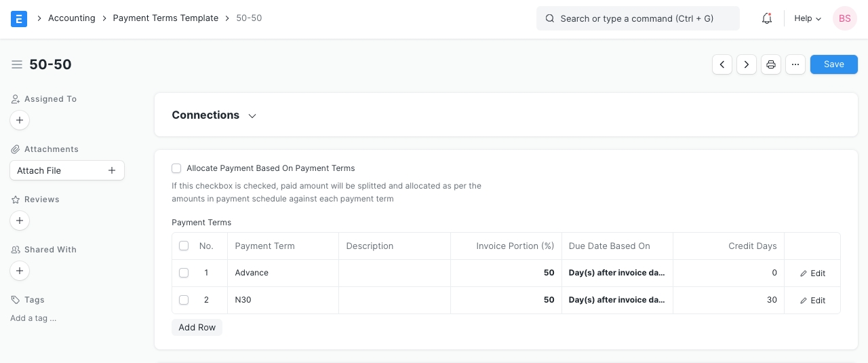
Task: Add an assignee with plus button
Action: (20, 120)
